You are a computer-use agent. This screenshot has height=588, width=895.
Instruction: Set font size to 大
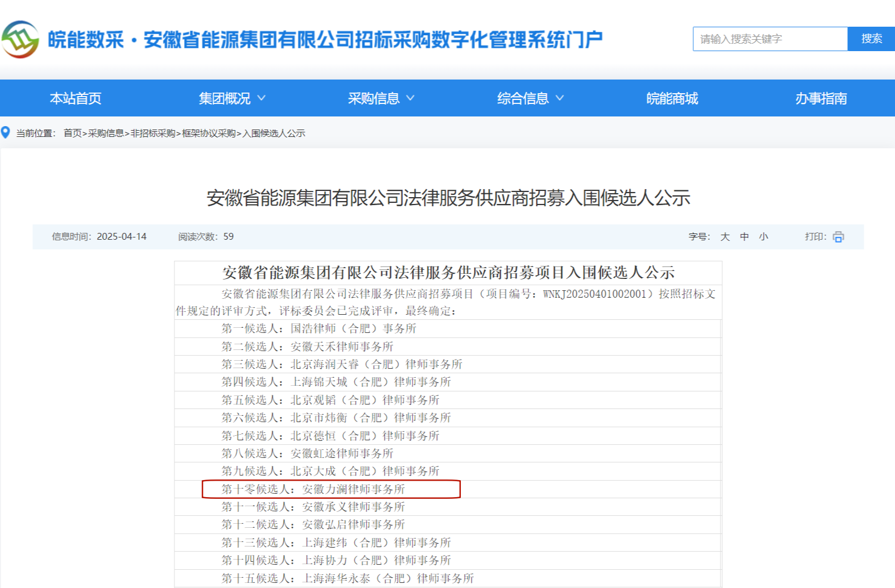point(725,237)
